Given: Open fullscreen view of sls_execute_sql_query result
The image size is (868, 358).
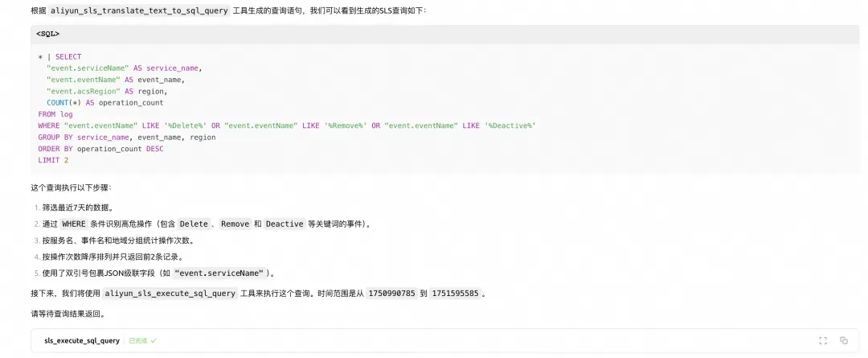Looking at the screenshot, I should click(x=823, y=341).
